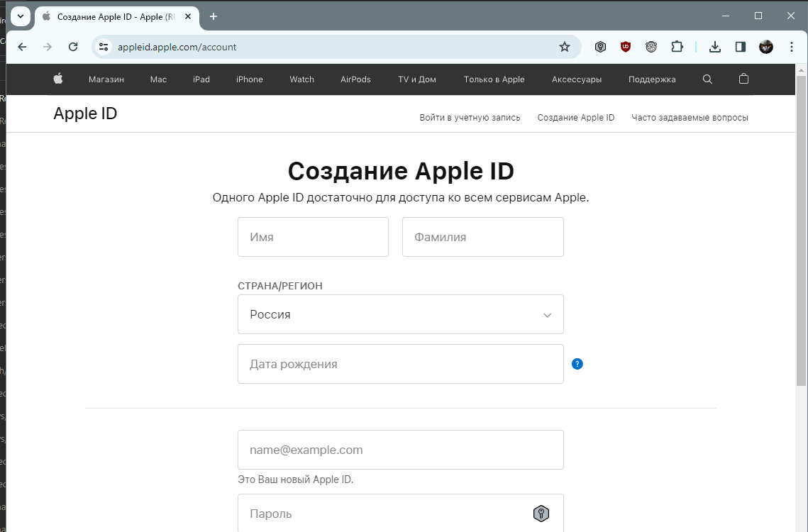
Task: Click the password manager key icon in Пароль field
Action: 541,514
